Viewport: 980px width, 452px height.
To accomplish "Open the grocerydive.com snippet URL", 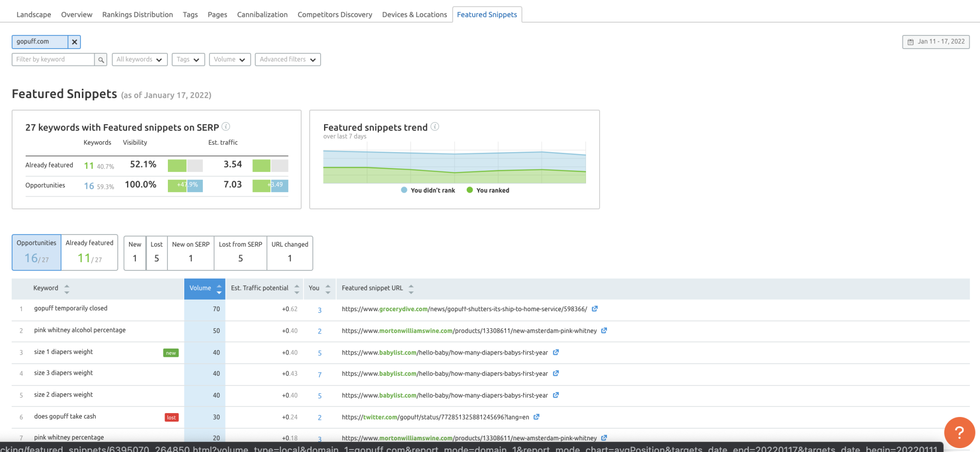I will click(x=464, y=309).
